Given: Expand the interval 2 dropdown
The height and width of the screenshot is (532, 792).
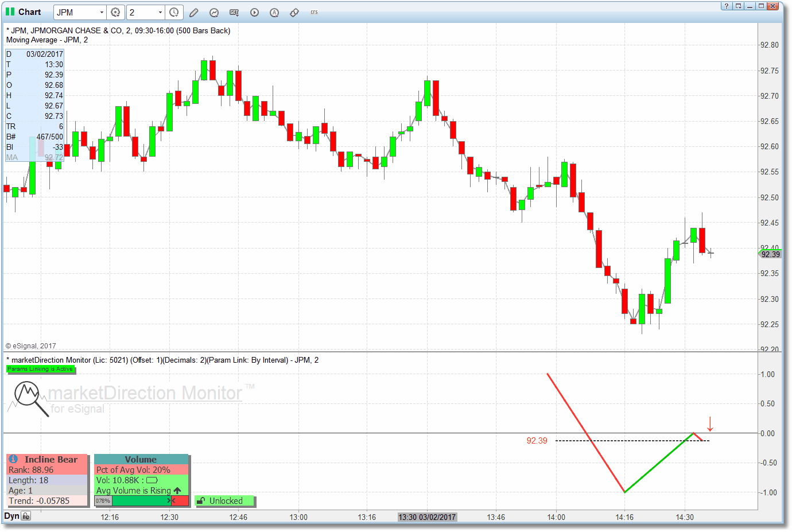Looking at the screenshot, I should point(160,12).
